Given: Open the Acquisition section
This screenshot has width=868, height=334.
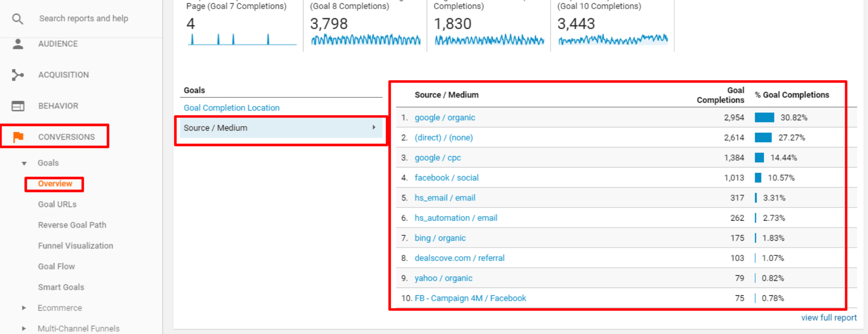Looking at the screenshot, I should point(64,75).
